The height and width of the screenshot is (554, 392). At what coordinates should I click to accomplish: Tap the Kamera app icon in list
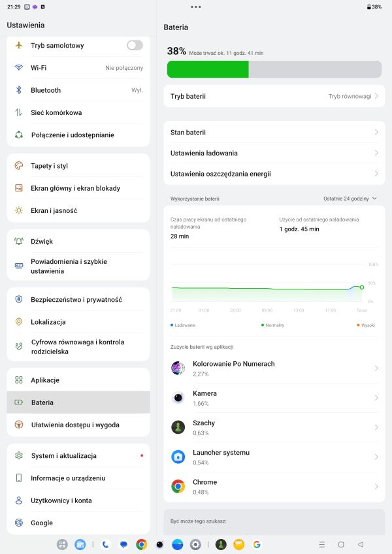tap(178, 398)
